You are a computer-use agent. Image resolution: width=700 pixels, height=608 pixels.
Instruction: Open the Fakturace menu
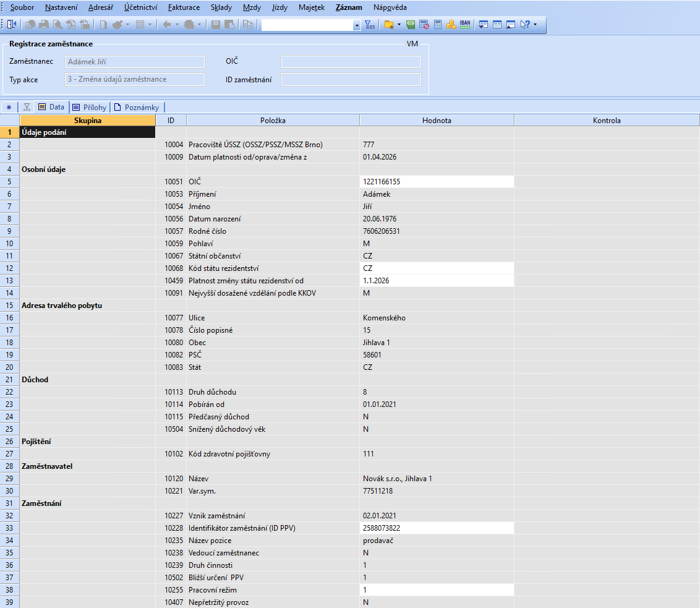click(184, 8)
